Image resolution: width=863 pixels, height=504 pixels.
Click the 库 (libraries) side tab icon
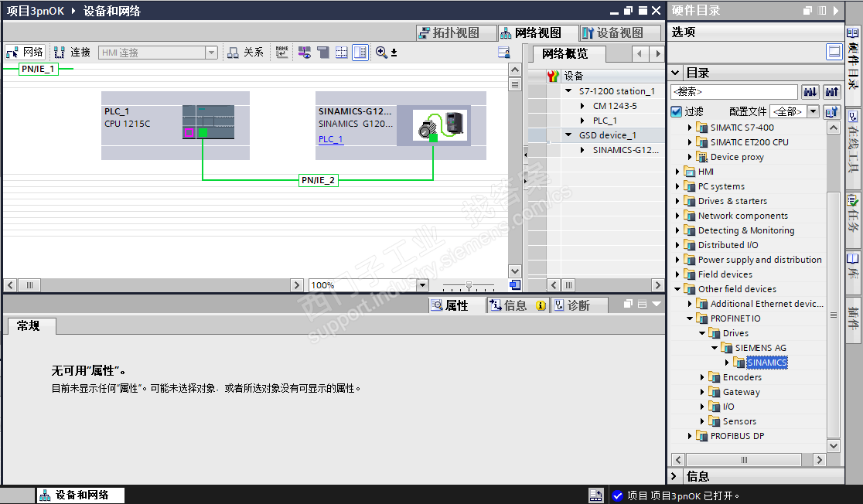tap(852, 259)
